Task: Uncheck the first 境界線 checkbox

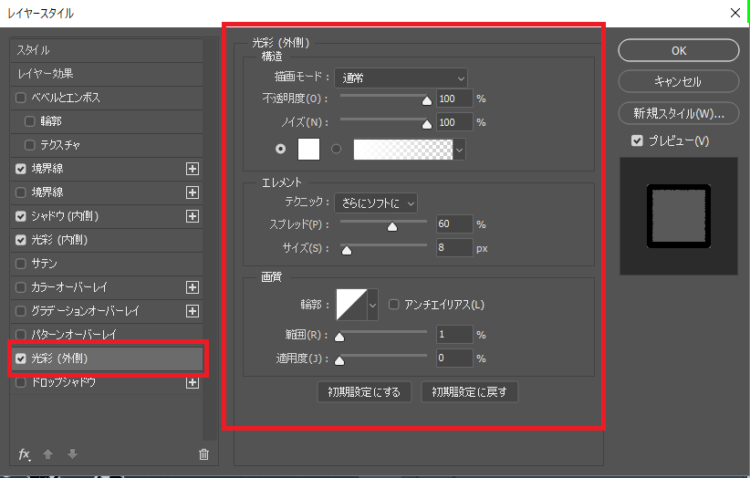Action: pos(21,168)
